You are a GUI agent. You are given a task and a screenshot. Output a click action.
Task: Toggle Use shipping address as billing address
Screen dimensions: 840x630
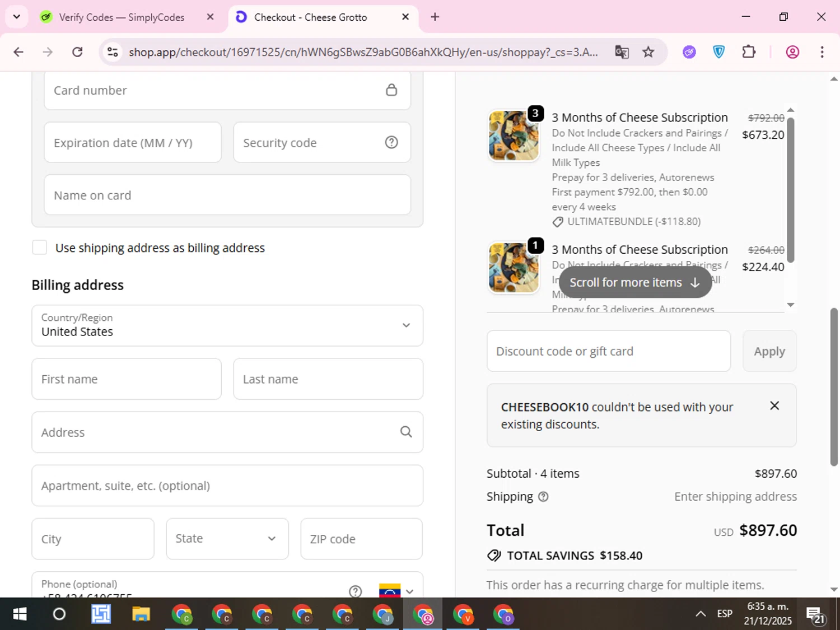point(39,248)
